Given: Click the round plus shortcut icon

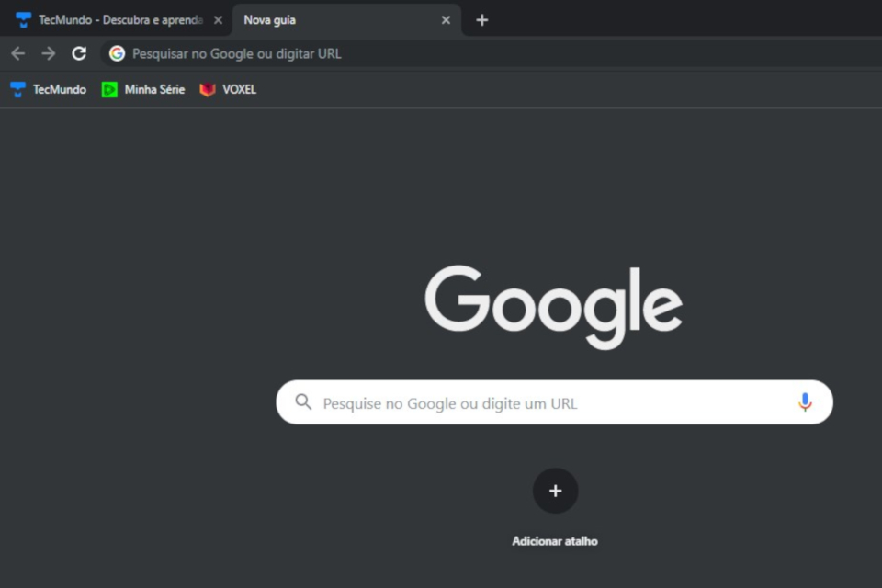Looking at the screenshot, I should 555,491.
